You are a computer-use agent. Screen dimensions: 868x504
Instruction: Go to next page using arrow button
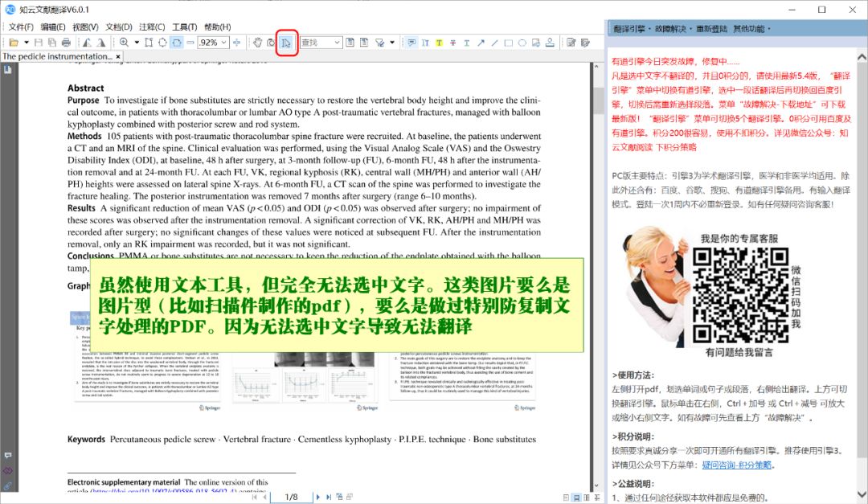pyautogui.click(x=318, y=498)
